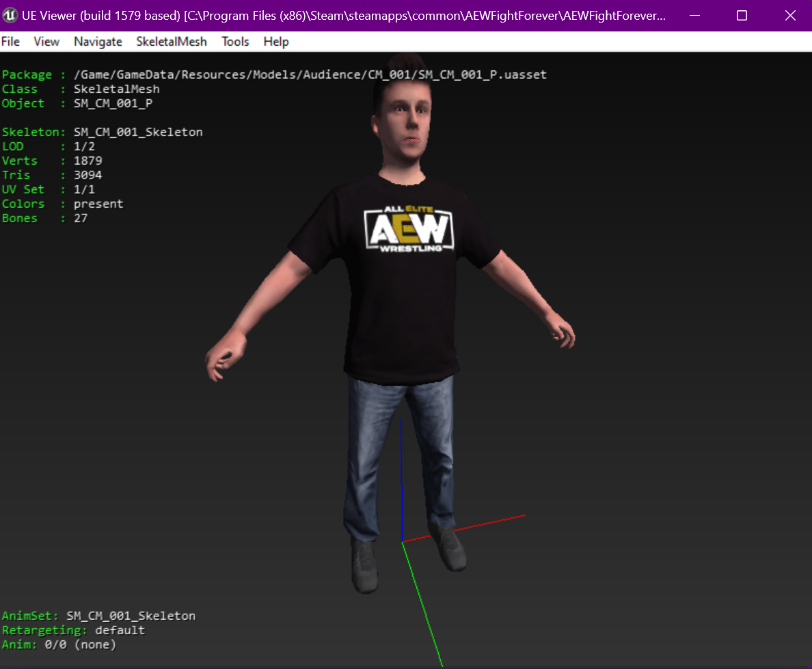This screenshot has width=812, height=669.
Task: Click the package path SM_CM_001_P.uasset text
Action: pyautogui.click(x=310, y=74)
